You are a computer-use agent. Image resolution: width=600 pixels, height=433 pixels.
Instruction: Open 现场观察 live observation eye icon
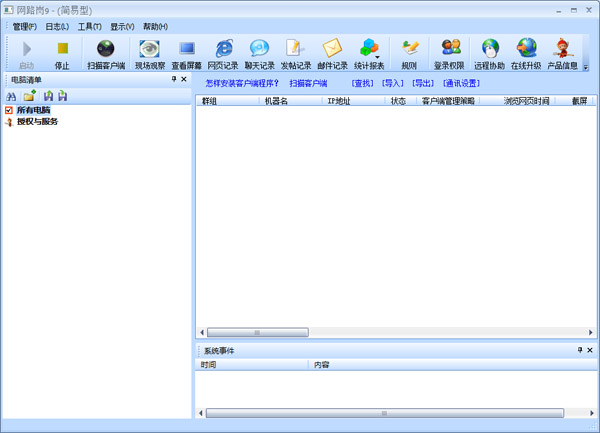pos(150,49)
